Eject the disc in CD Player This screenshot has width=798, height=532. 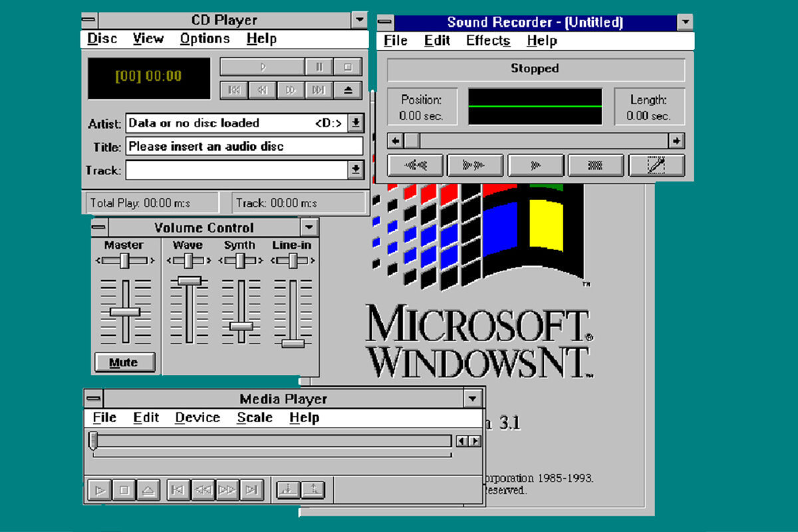coord(347,90)
